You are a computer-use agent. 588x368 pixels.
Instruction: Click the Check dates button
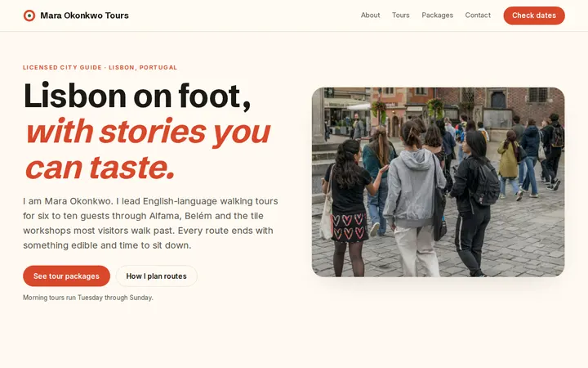(534, 16)
